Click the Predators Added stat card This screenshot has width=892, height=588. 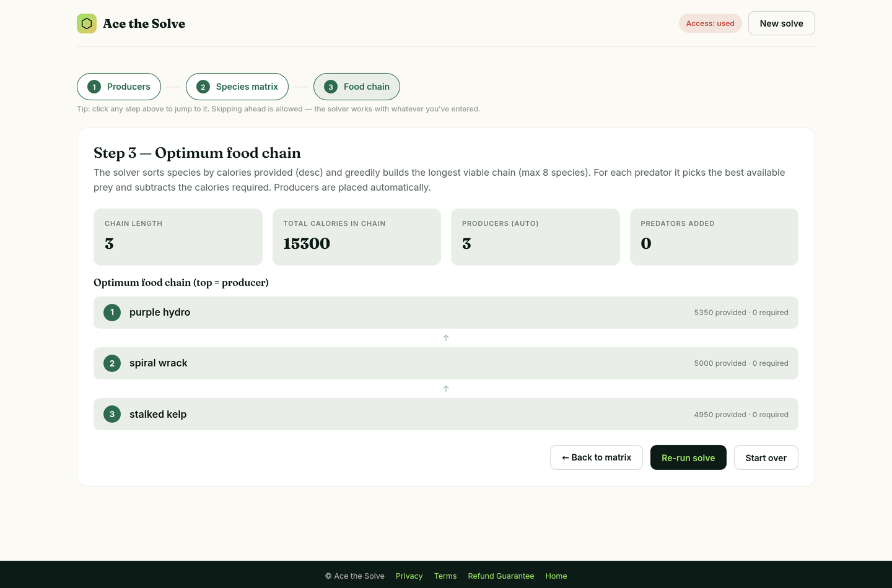pyautogui.click(x=714, y=237)
